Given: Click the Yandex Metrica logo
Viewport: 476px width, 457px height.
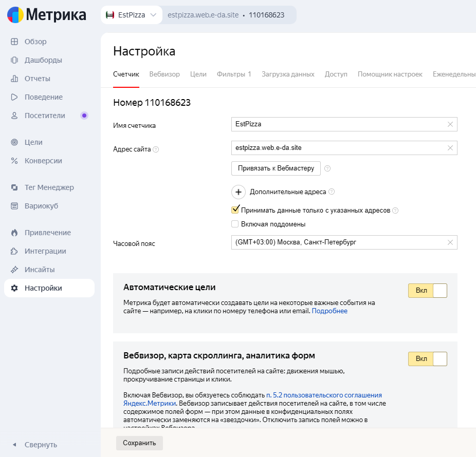Looking at the screenshot, I should coord(46,15).
